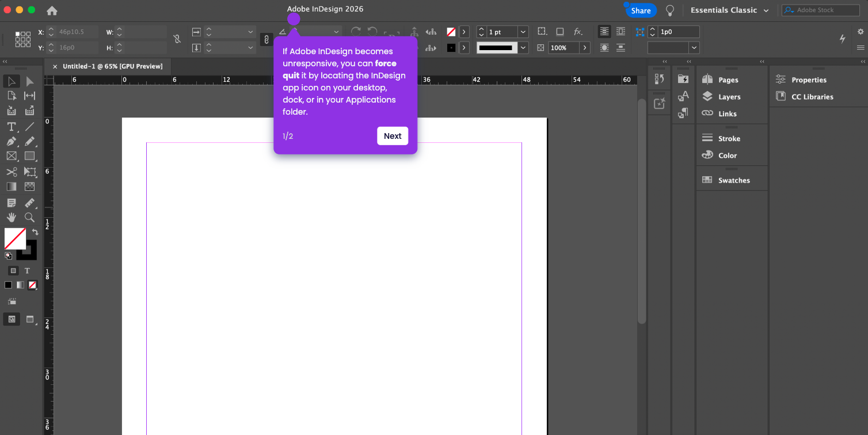Click the Home icon in the title bar
Viewport: 868px width, 435px height.
(x=52, y=10)
